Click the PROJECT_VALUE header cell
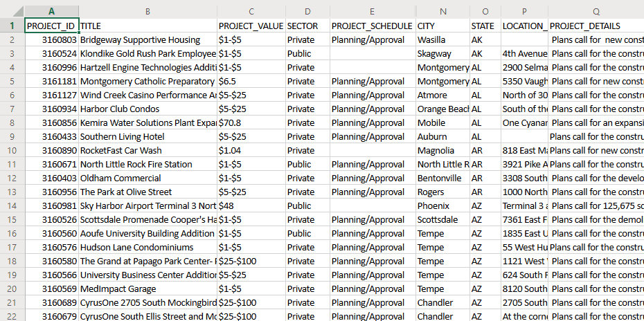644x321 pixels. point(251,26)
